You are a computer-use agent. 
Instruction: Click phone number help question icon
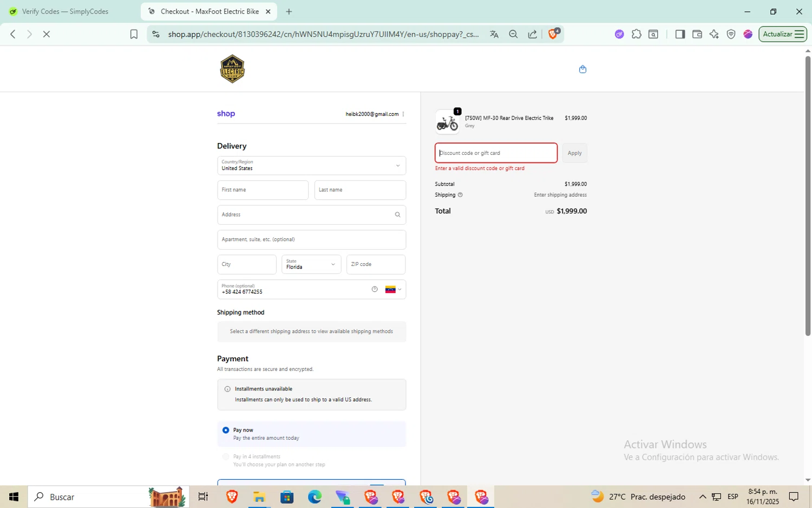[375, 289]
